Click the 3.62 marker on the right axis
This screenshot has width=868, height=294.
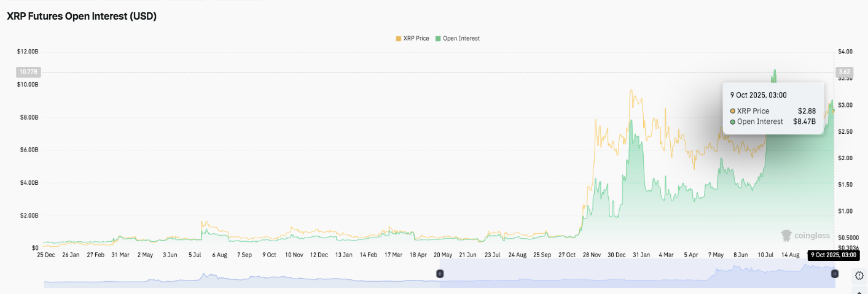point(843,72)
